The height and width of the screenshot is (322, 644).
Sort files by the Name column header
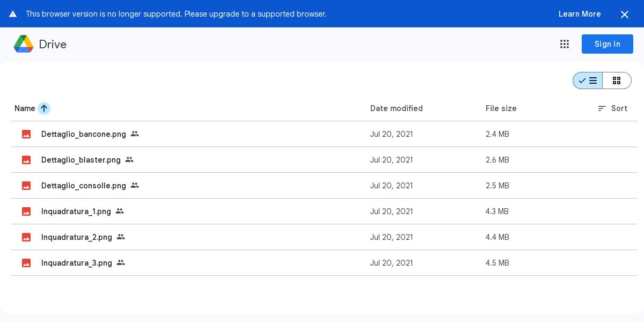coord(25,108)
